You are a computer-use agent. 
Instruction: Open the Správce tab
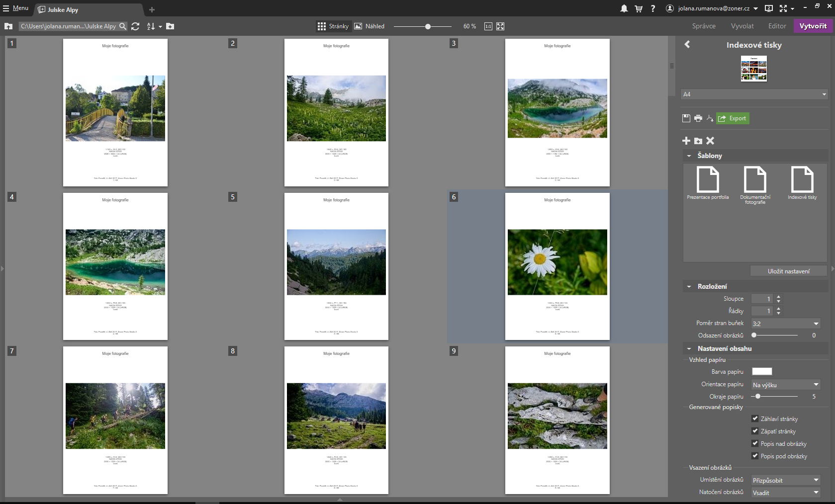click(x=704, y=26)
